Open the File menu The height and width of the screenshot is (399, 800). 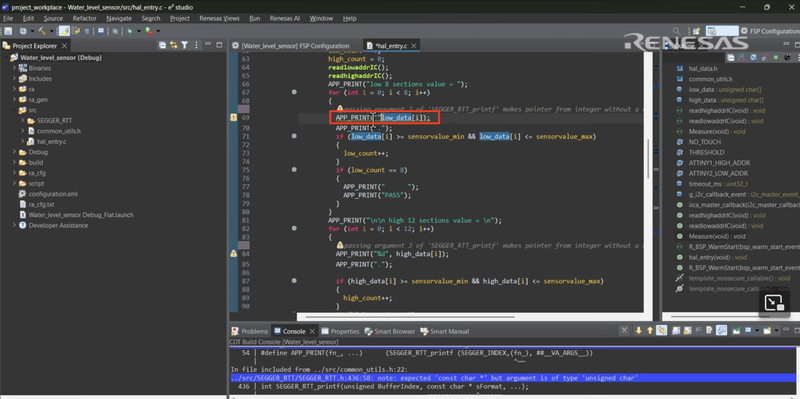pos(8,18)
